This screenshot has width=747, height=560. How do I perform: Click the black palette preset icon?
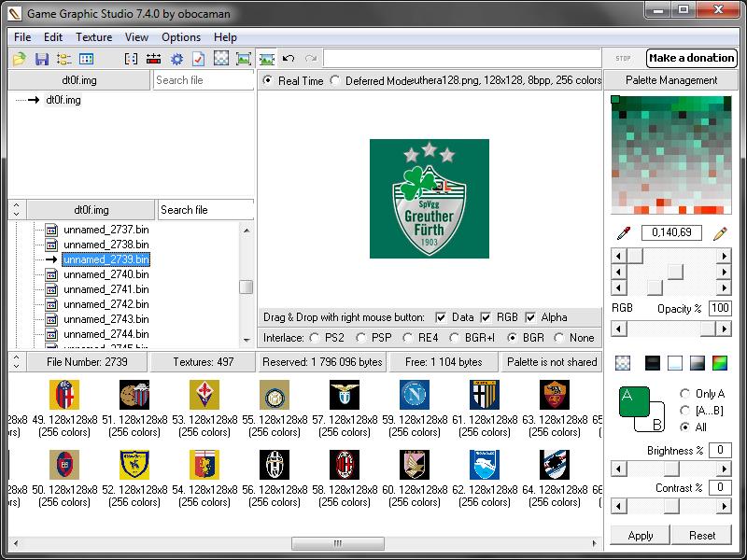(x=653, y=363)
